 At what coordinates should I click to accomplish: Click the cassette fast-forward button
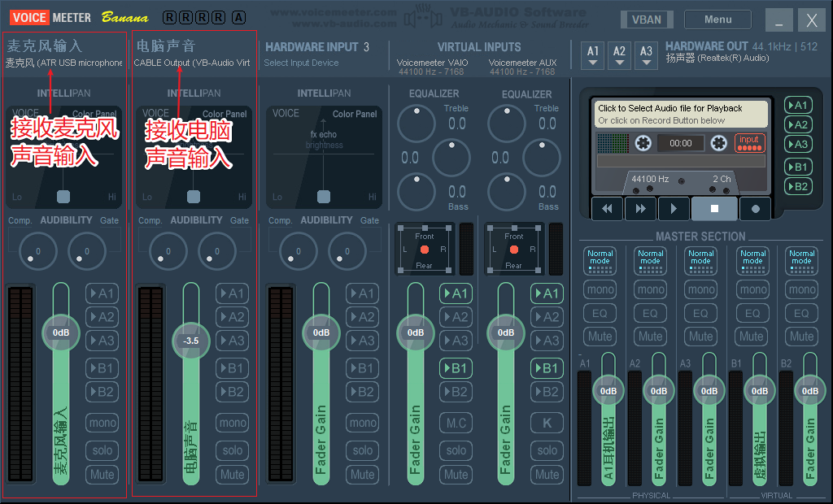(641, 209)
